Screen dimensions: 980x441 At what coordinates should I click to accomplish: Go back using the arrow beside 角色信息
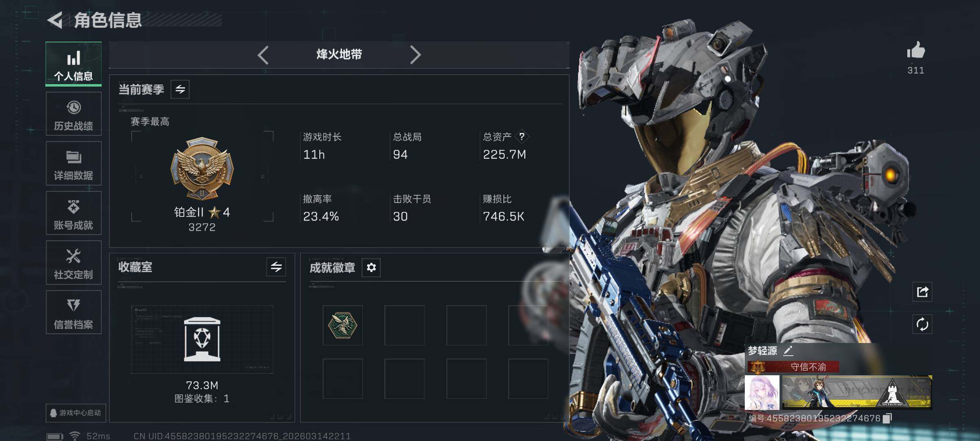click(56, 20)
